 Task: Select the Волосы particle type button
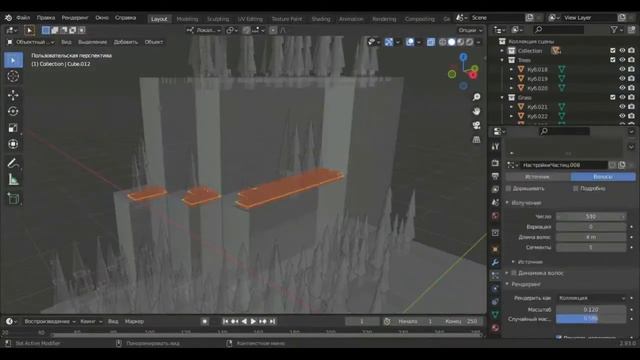603,177
